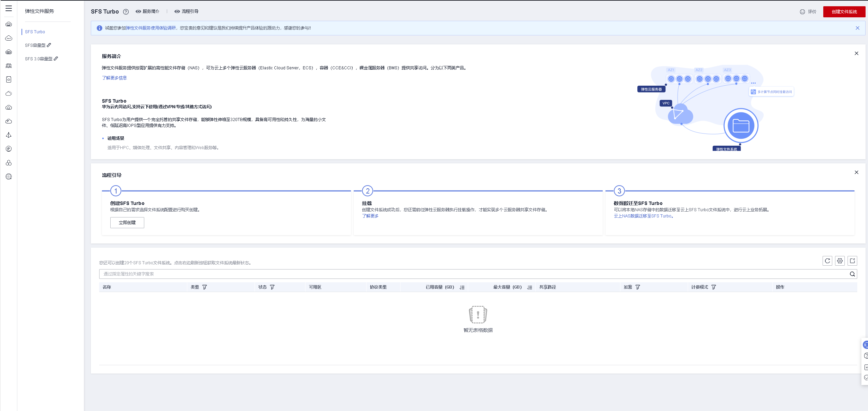Open SFS容量型 sidebar item
This screenshot has height=411, width=868.
[35, 45]
